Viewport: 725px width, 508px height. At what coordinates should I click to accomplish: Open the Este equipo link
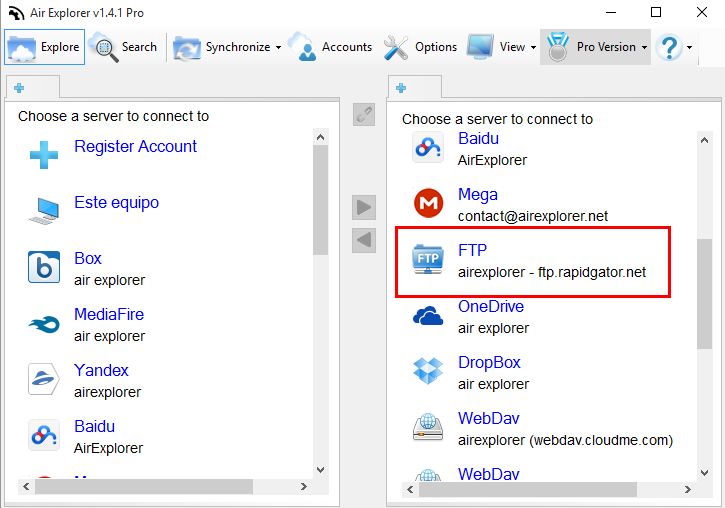117,202
